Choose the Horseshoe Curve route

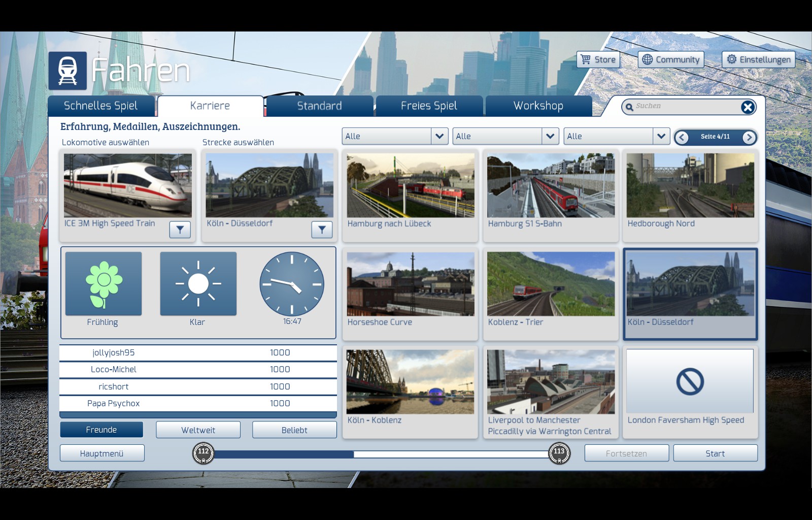pyautogui.click(x=411, y=294)
